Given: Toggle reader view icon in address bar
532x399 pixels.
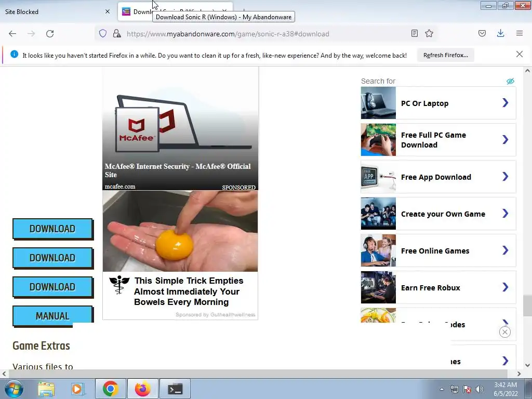Looking at the screenshot, I should pyautogui.click(x=414, y=33).
